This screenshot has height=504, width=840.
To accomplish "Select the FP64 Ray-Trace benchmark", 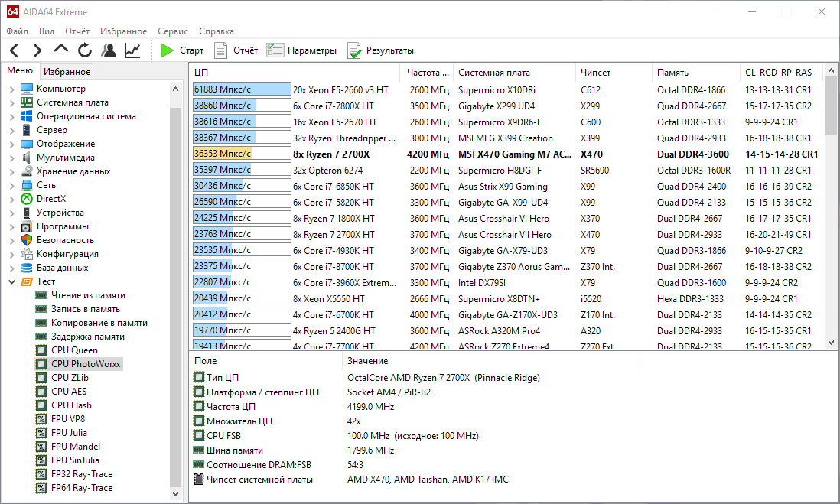I will click(82, 488).
